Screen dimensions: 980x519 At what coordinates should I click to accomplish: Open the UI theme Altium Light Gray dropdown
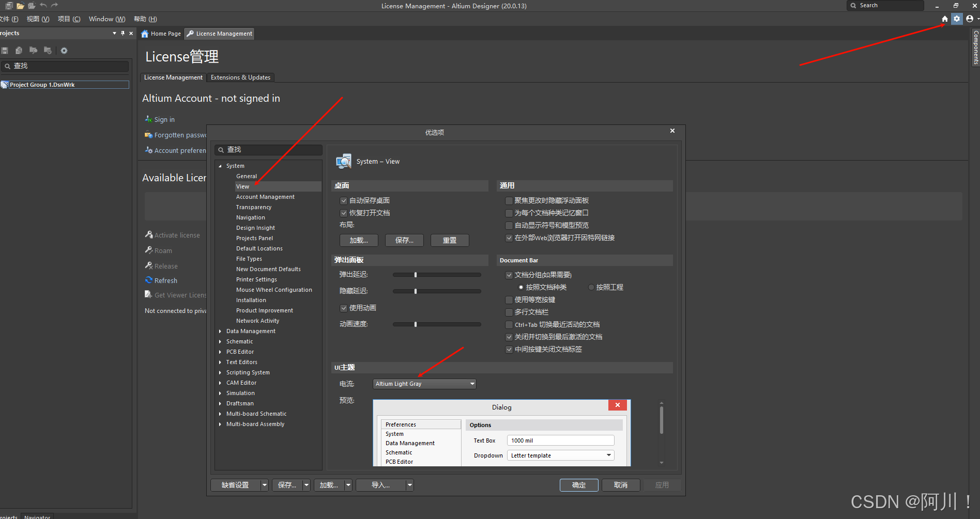point(424,384)
